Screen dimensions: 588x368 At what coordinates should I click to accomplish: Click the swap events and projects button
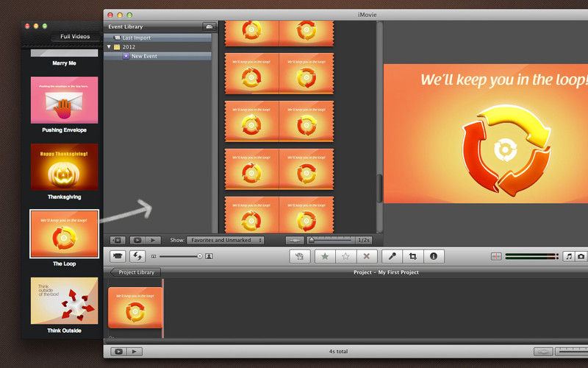tap(137, 256)
